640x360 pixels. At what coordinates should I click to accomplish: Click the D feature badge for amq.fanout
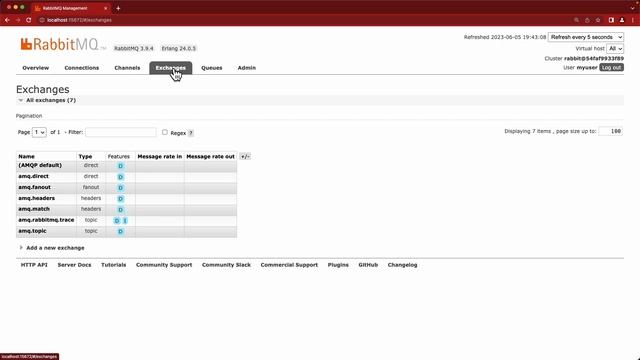[x=120, y=188]
